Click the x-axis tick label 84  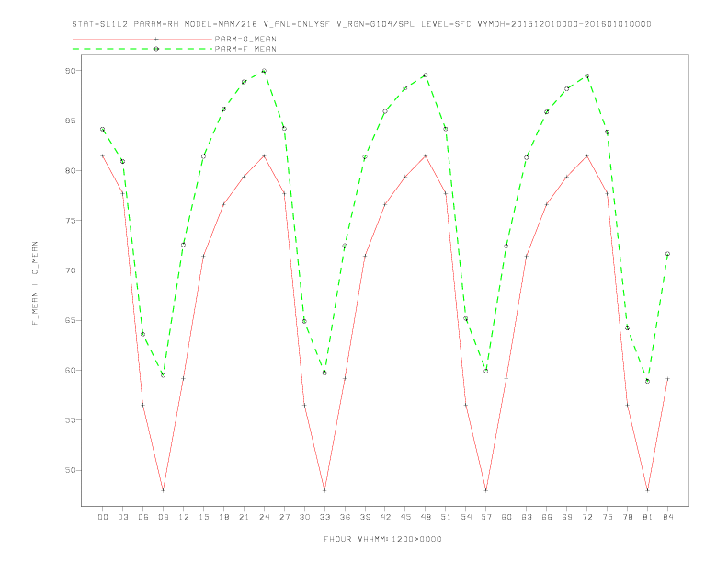pos(668,517)
